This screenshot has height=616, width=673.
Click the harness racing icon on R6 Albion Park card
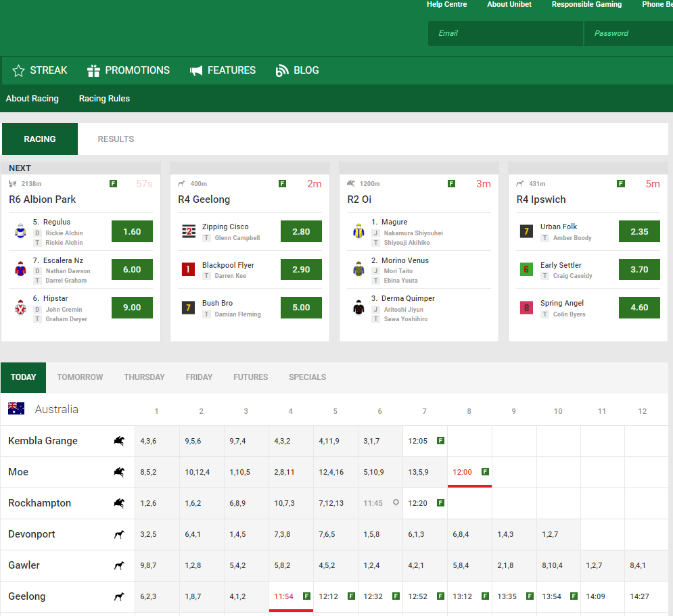coord(12,184)
